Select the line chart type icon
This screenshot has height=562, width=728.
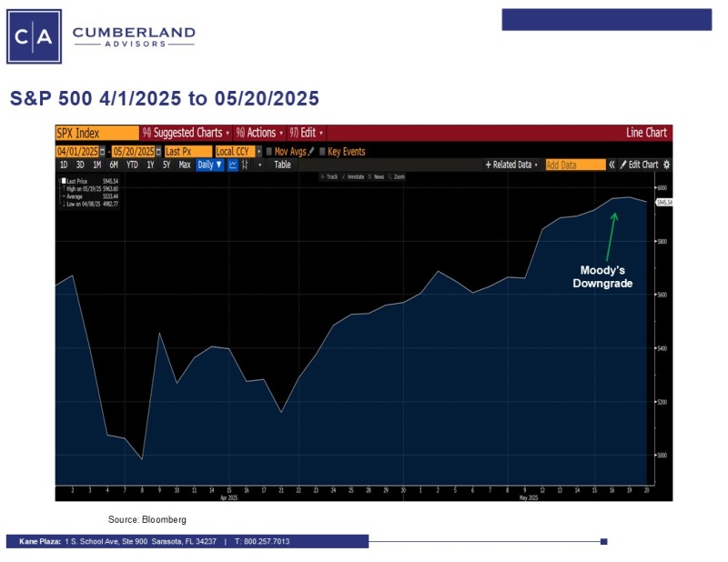coord(233,165)
